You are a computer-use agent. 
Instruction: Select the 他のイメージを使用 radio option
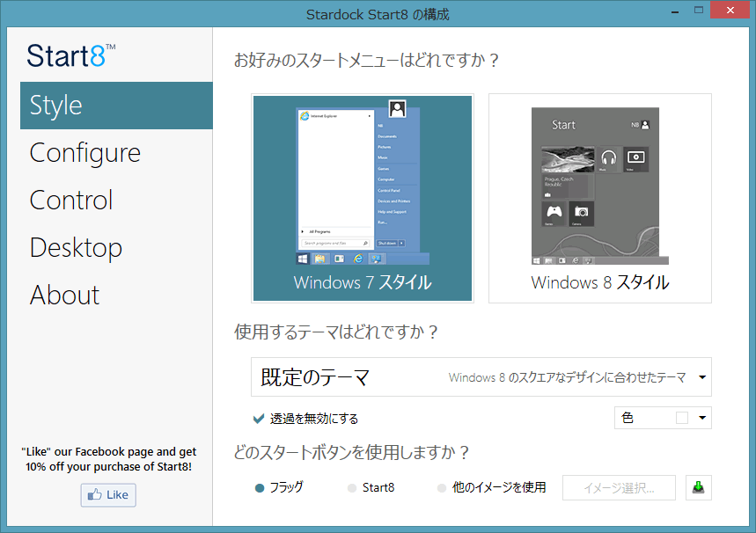click(442, 487)
